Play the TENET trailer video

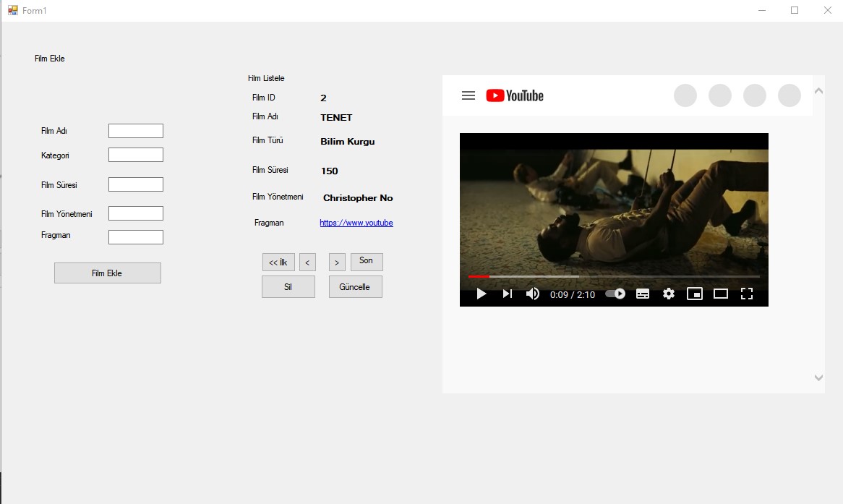click(x=482, y=294)
